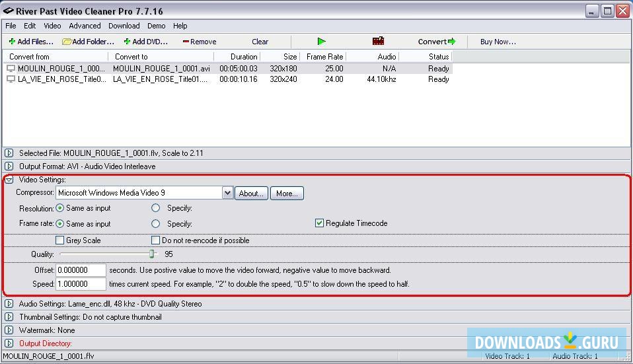Screen dimensions: 633x364
Task: Enable Grey Scale checkbox
Action: point(59,240)
